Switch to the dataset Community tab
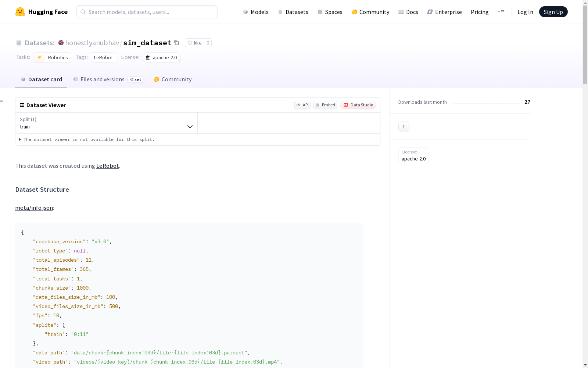This screenshot has height=368, width=588. (x=173, y=79)
